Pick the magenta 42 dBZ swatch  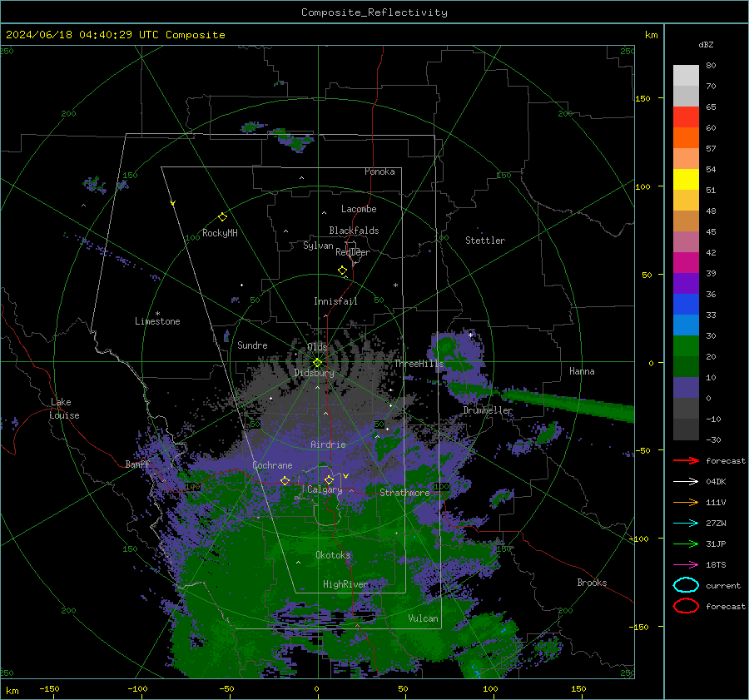(x=686, y=262)
